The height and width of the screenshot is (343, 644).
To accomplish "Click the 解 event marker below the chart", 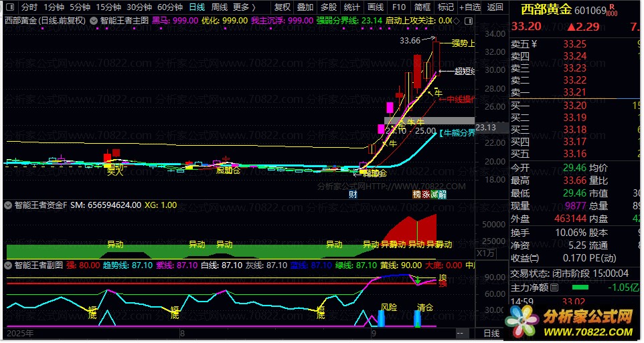I will pos(442,195).
